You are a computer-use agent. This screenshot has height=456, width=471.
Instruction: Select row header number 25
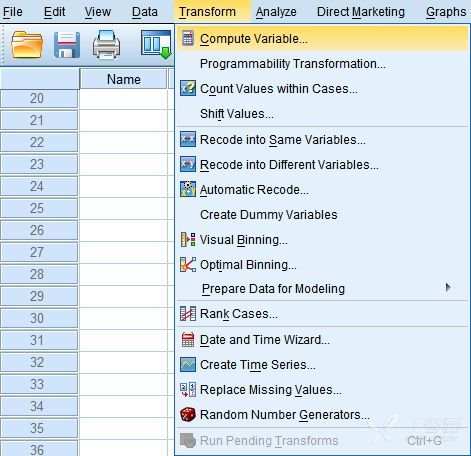(x=39, y=208)
